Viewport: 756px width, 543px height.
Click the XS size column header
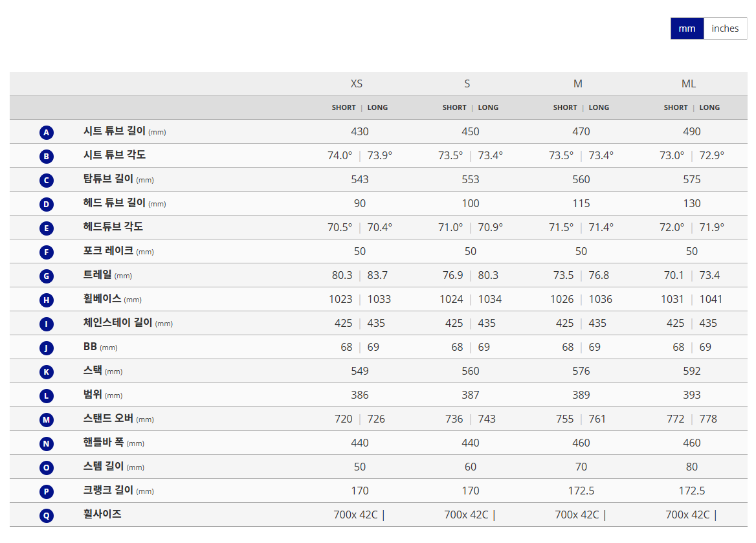[x=357, y=83]
